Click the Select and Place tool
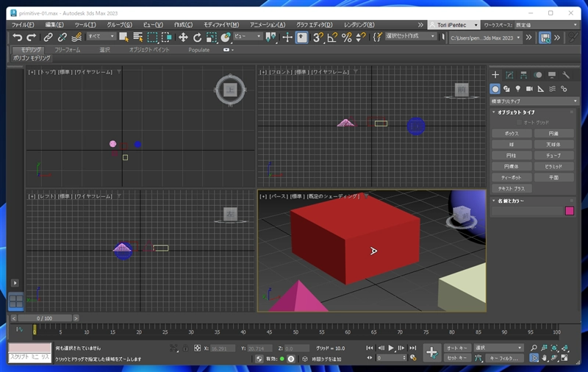 226,37
